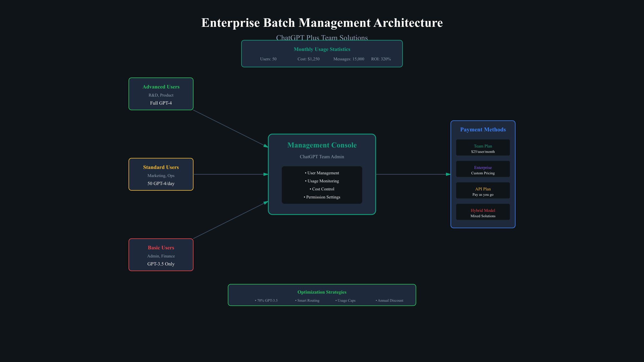Click the Permission Settings bullet
Viewport: 644px width, 362px height.
(322, 197)
